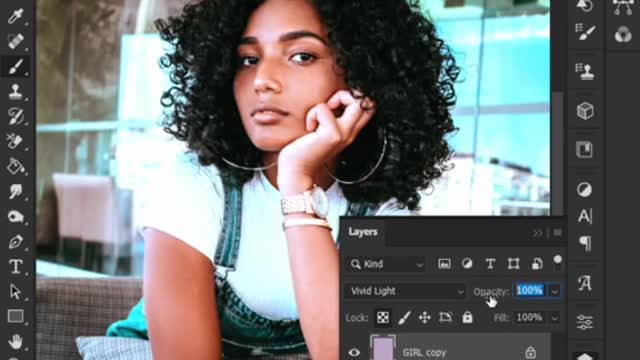Select the Horizontal Type tool
640x360 pixels.
16,267
